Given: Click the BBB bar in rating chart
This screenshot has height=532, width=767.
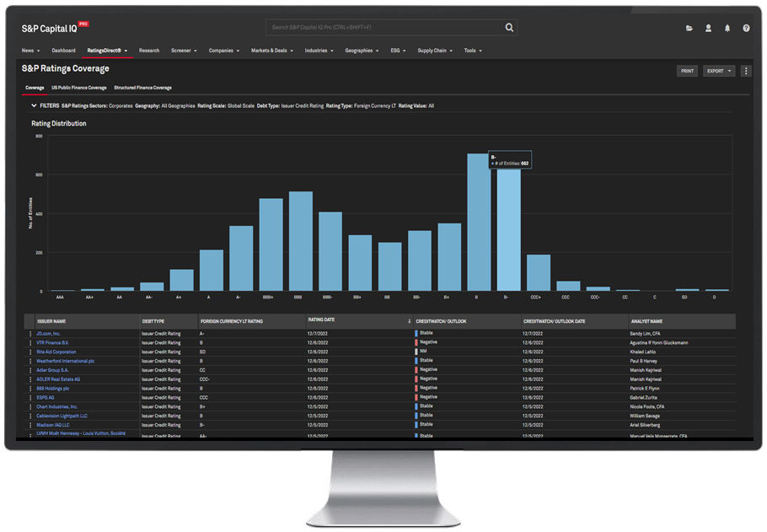Looking at the screenshot, I should [x=300, y=241].
